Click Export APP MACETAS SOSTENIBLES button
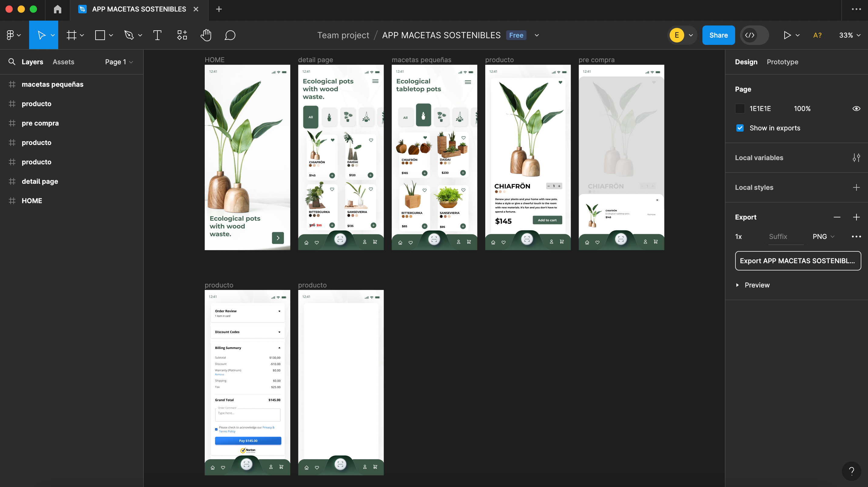Screen dimensions: 868x487 click(x=798, y=261)
